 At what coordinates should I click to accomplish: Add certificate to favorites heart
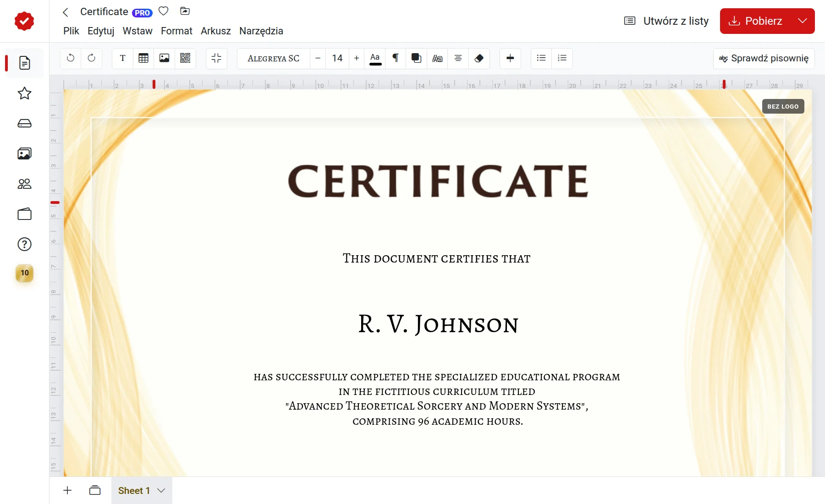[163, 11]
